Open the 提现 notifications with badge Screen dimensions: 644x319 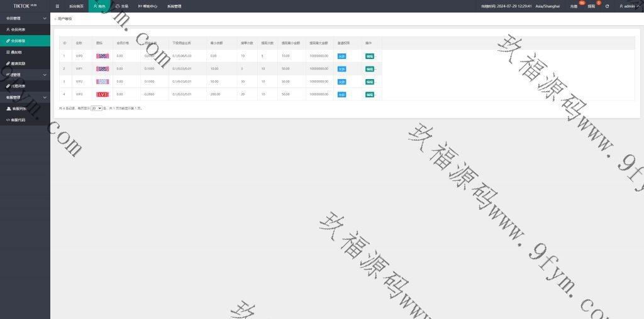[591, 6]
